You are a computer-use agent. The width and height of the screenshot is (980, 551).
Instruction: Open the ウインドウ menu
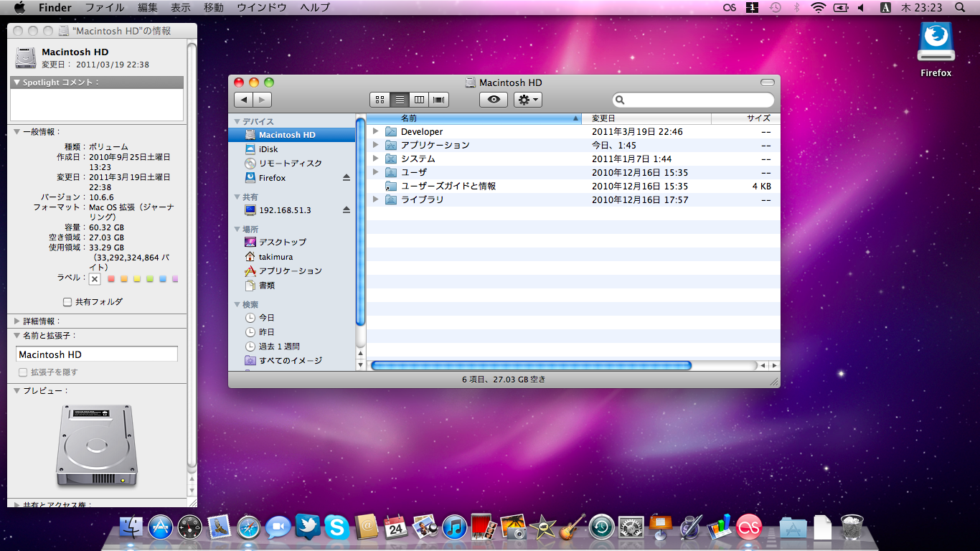point(262,7)
